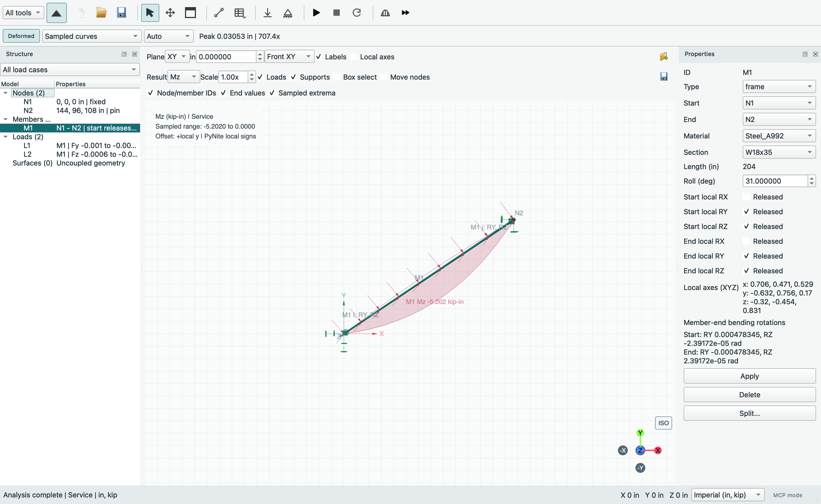The width and height of the screenshot is (821, 504).
Task: Click the collapse ribbon up-arrow button
Action: (x=56, y=13)
